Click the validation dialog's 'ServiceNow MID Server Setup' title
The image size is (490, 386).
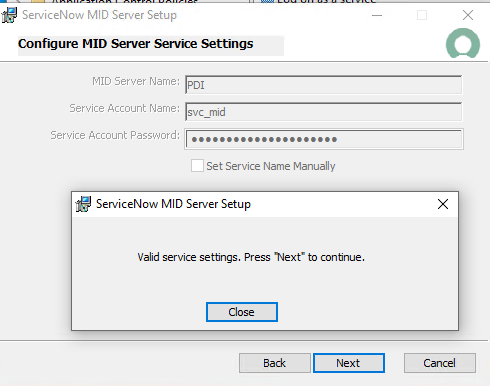(173, 204)
